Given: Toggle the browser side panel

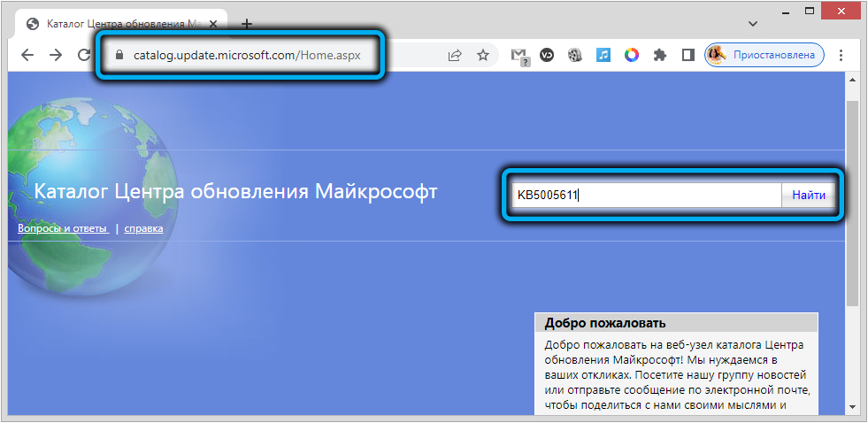Looking at the screenshot, I should (687, 55).
